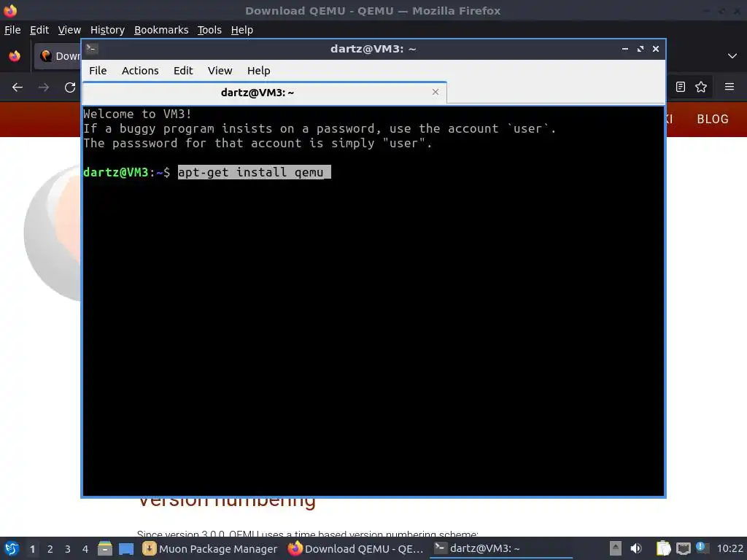
Task: Go back in Firefox
Action: 18,87
